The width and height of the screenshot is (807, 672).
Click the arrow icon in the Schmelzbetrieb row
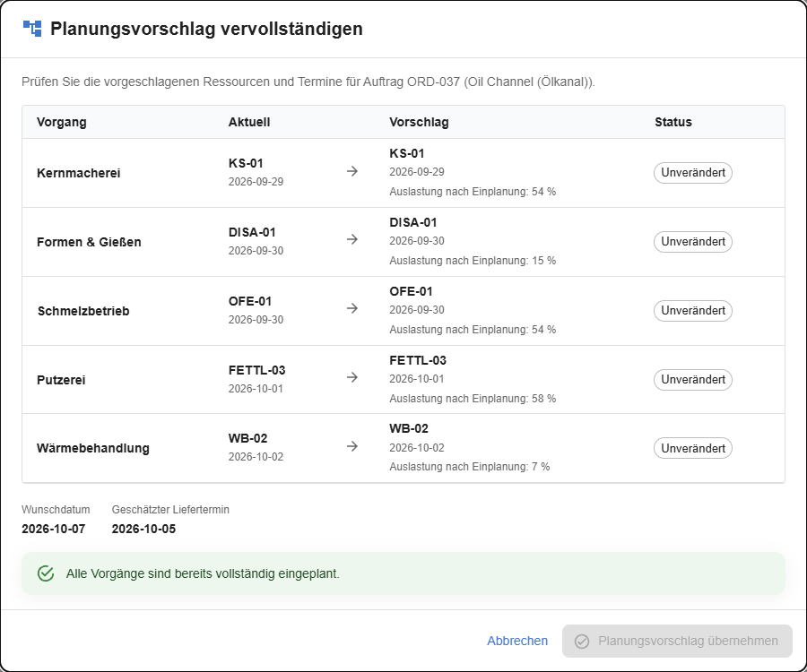352,308
